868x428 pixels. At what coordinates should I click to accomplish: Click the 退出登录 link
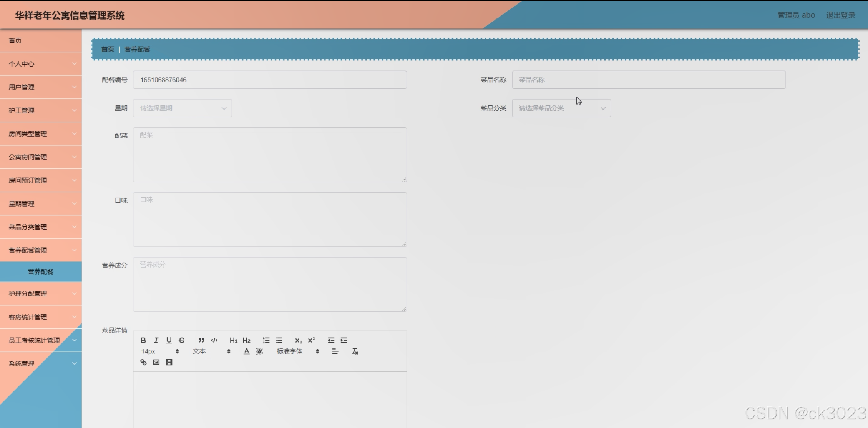coord(840,15)
